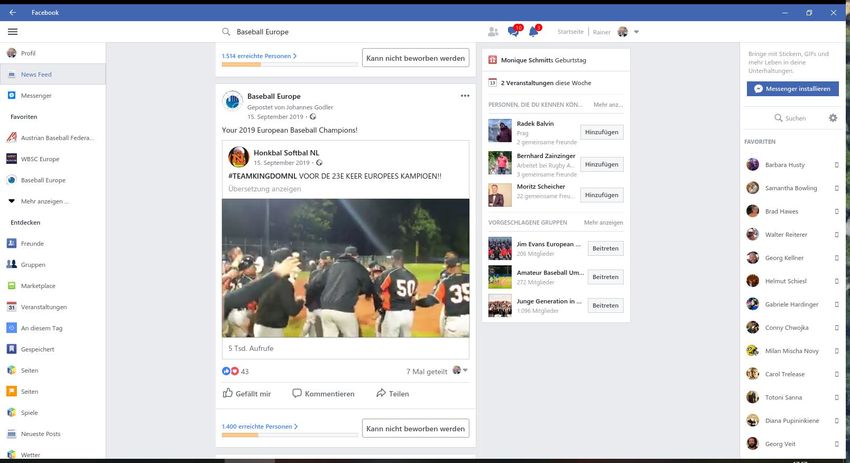Click chat Suchen search field
The height and width of the screenshot is (463, 850).
click(x=790, y=118)
